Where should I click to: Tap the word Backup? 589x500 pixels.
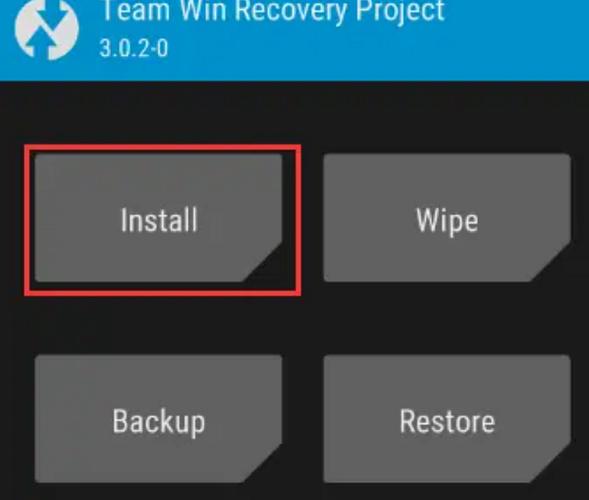159,423
